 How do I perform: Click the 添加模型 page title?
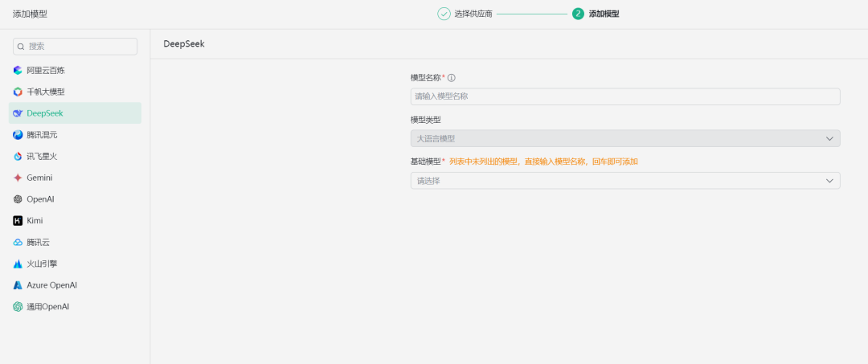(x=30, y=14)
